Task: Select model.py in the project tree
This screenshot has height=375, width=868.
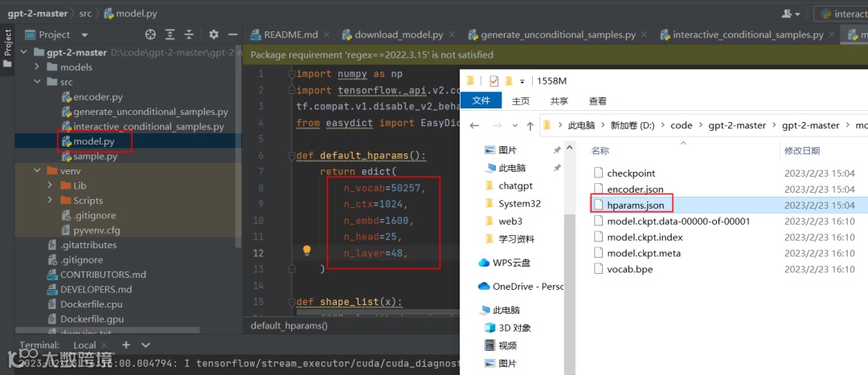Action: tap(93, 141)
